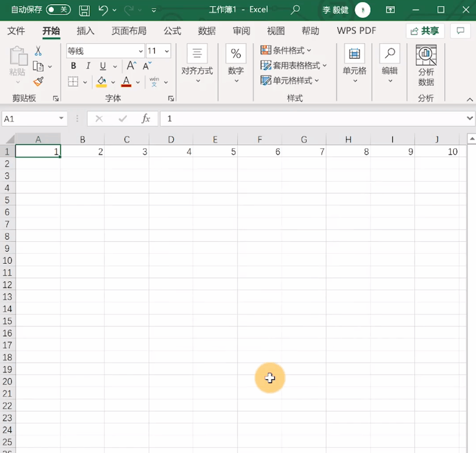Open the comments speech bubble button

[x=460, y=31]
